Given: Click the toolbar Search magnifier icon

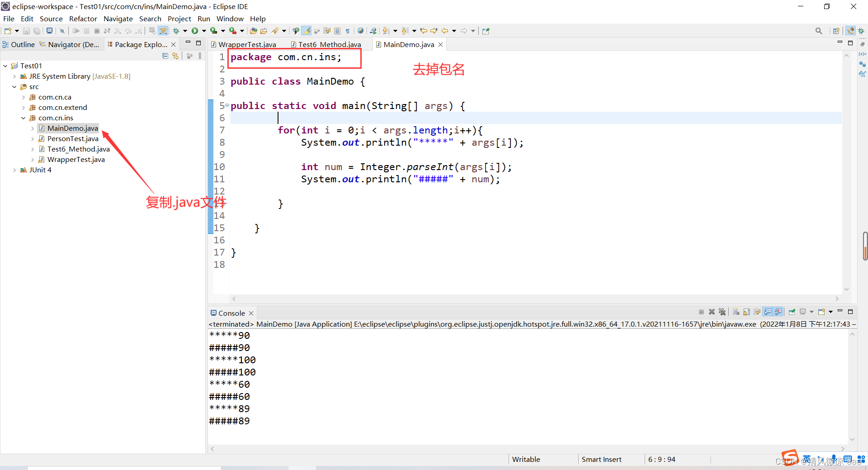Looking at the screenshot, I should 819,31.
